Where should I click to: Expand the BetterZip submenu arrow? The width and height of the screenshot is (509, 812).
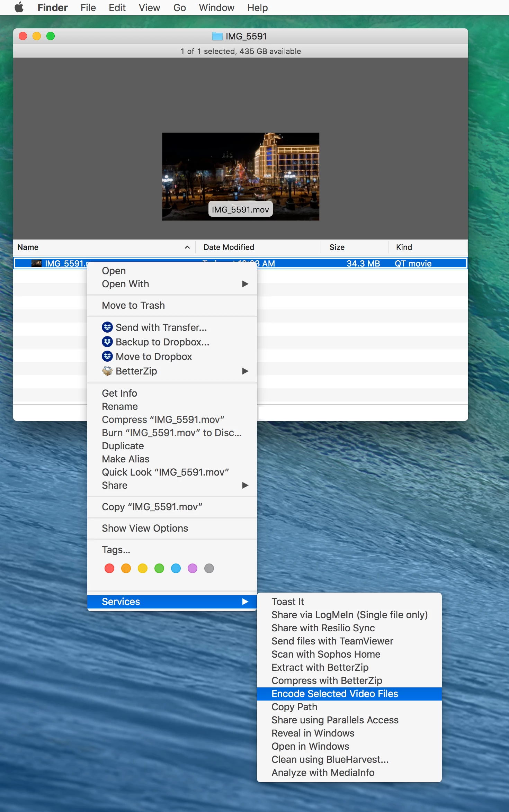click(245, 371)
